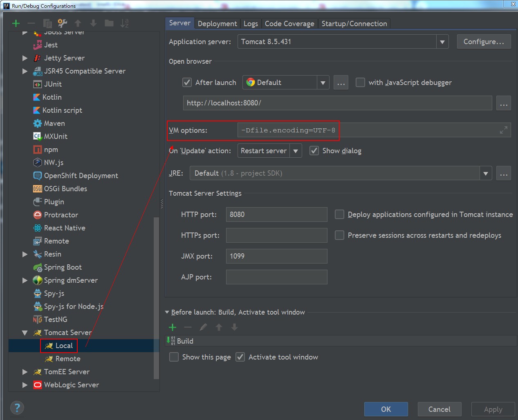Viewport: 518px width, 420px height.
Task: Open Default browser dropdown
Action: pyautogui.click(x=323, y=83)
